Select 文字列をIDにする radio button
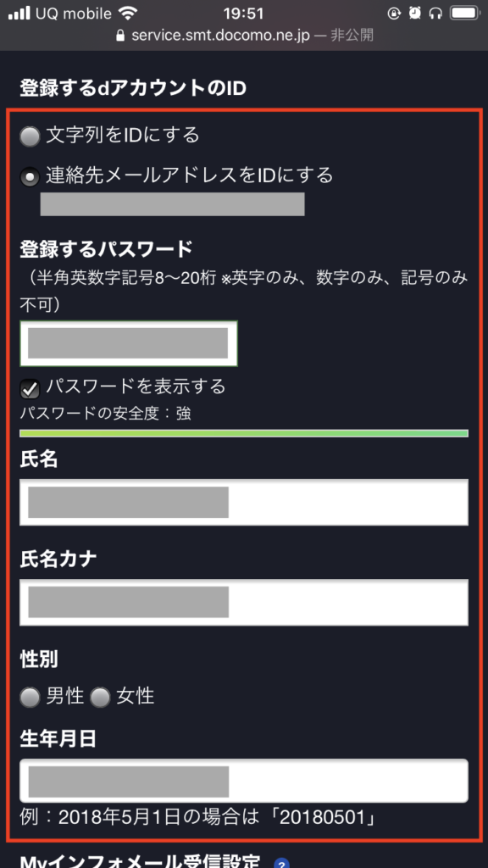The image size is (488, 868). pos(30,136)
